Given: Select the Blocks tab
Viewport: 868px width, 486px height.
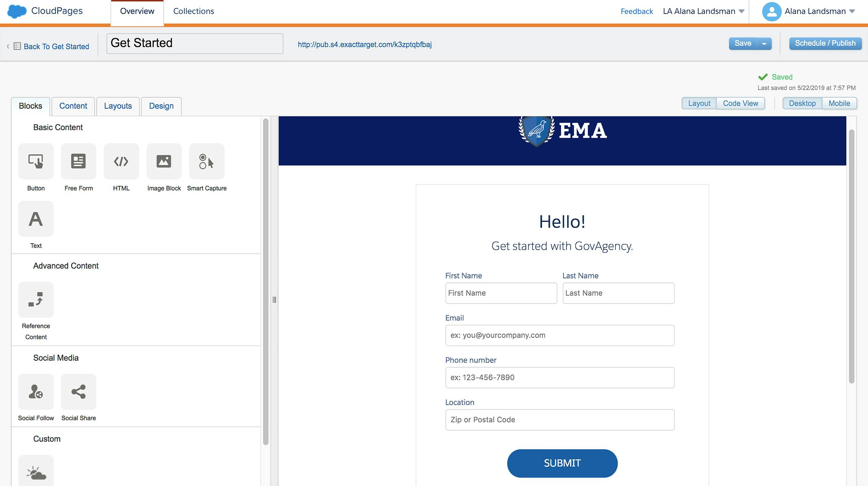Looking at the screenshot, I should [x=31, y=105].
